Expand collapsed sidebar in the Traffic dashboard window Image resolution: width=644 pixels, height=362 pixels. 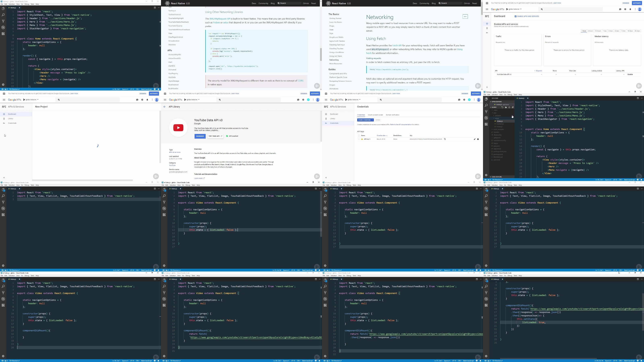tap(487, 87)
